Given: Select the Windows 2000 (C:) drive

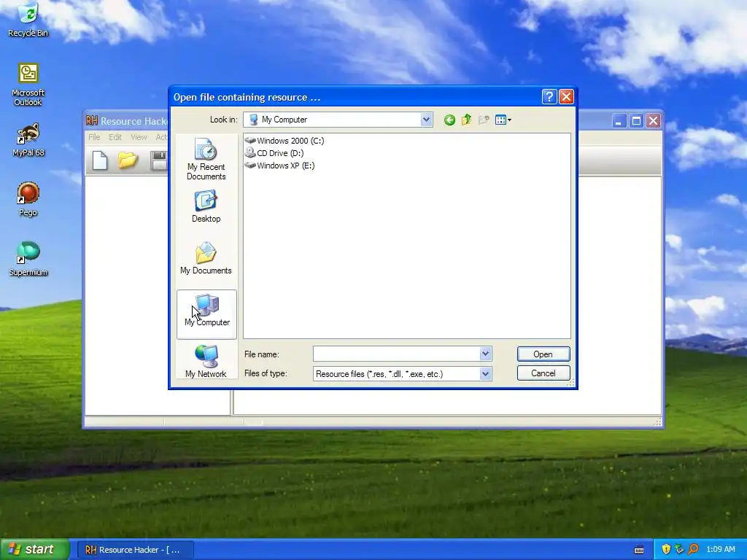Looking at the screenshot, I should [x=285, y=141].
